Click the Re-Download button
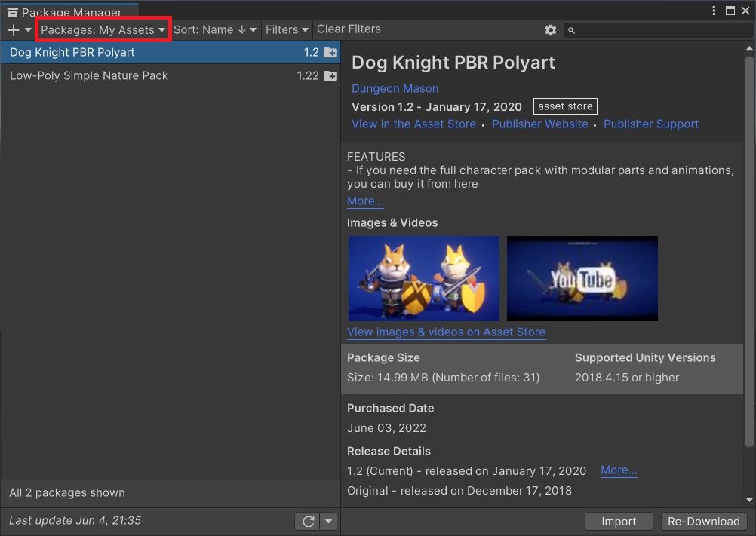756x536 pixels. (x=703, y=522)
